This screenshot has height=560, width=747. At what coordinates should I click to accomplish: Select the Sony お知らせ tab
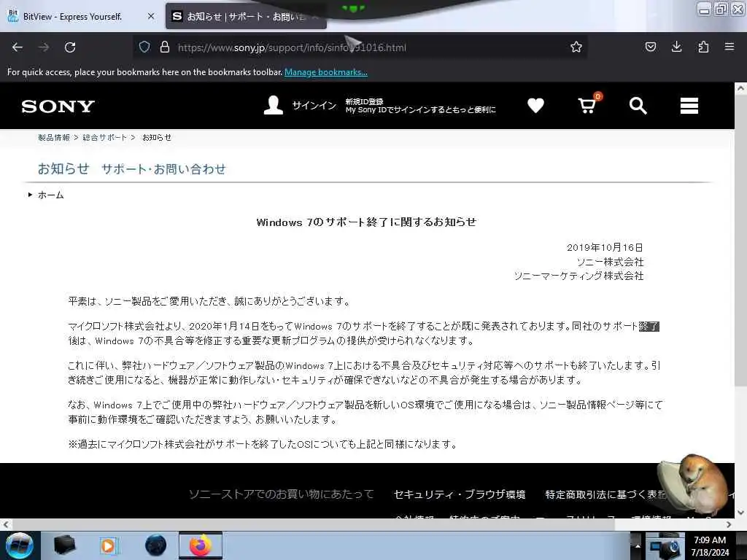pos(246,17)
